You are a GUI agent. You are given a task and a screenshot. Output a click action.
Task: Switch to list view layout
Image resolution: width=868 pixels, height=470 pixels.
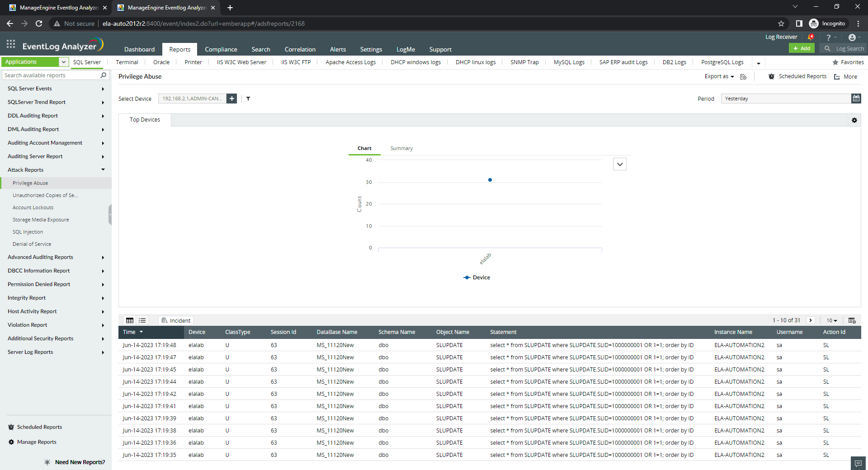[x=142, y=320]
